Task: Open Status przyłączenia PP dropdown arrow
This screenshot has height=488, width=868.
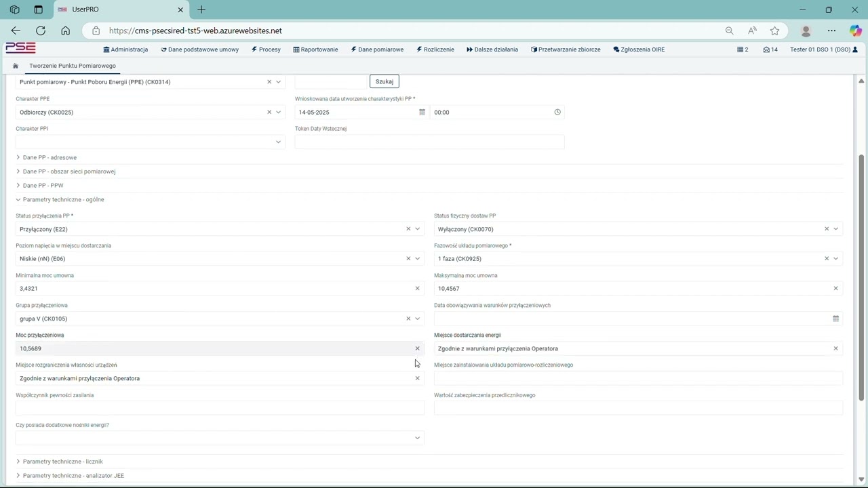Action: [418, 229]
